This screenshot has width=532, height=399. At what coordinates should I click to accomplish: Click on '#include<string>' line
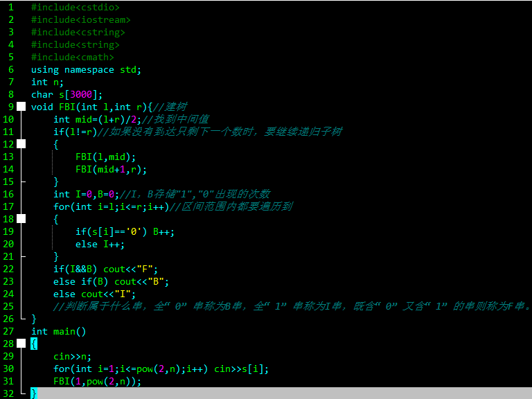(x=76, y=45)
